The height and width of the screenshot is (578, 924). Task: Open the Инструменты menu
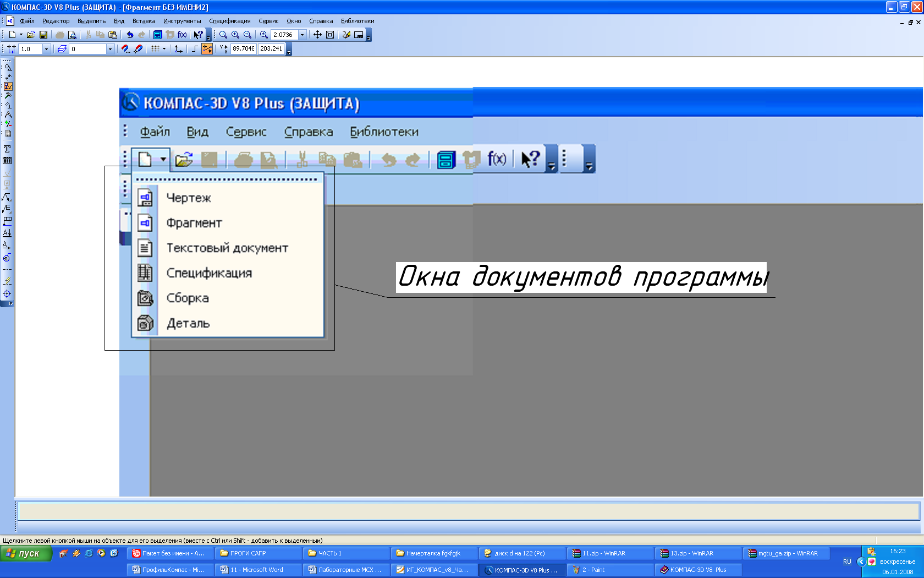point(182,21)
